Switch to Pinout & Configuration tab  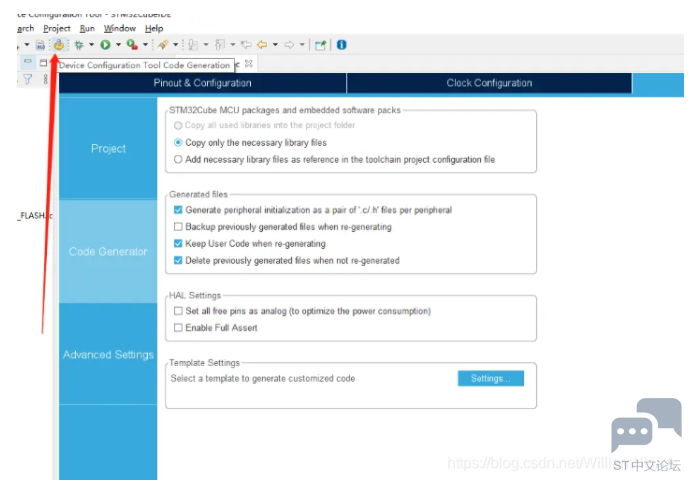[x=202, y=83]
